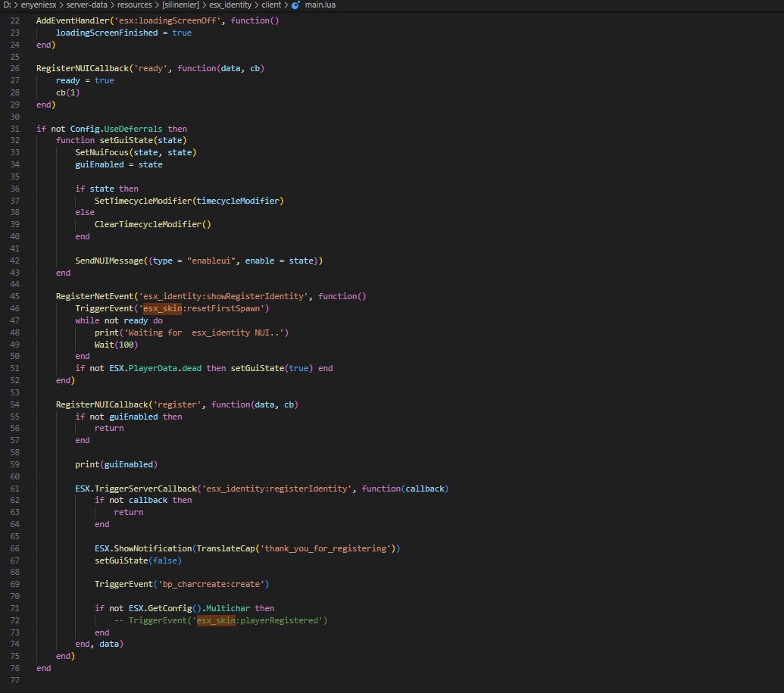Click the highlighted esx_skin in the commented playerRegistered line
The image size is (784, 693).
(x=214, y=620)
